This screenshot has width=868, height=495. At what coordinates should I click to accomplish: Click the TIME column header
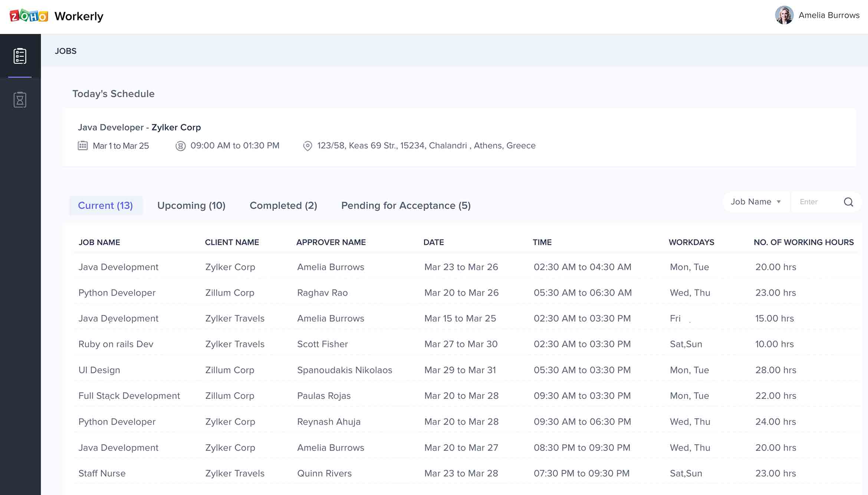(542, 242)
